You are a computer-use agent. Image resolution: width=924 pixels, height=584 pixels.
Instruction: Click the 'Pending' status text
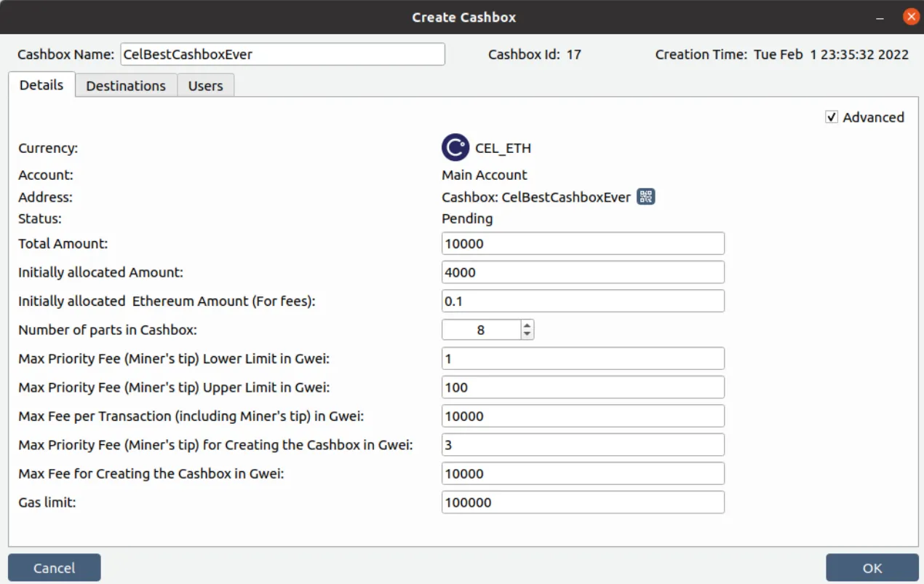467,218
